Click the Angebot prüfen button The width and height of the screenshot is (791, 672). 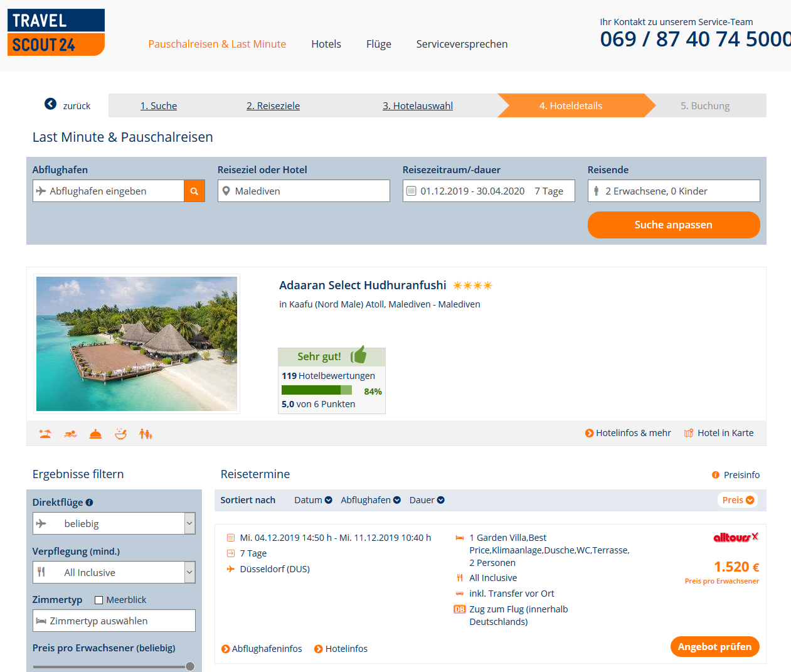coord(714,647)
